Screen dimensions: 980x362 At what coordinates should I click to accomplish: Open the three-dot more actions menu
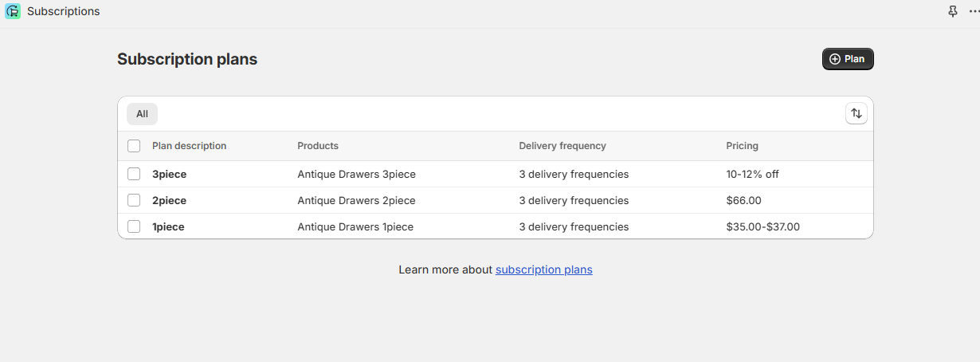tap(973, 12)
